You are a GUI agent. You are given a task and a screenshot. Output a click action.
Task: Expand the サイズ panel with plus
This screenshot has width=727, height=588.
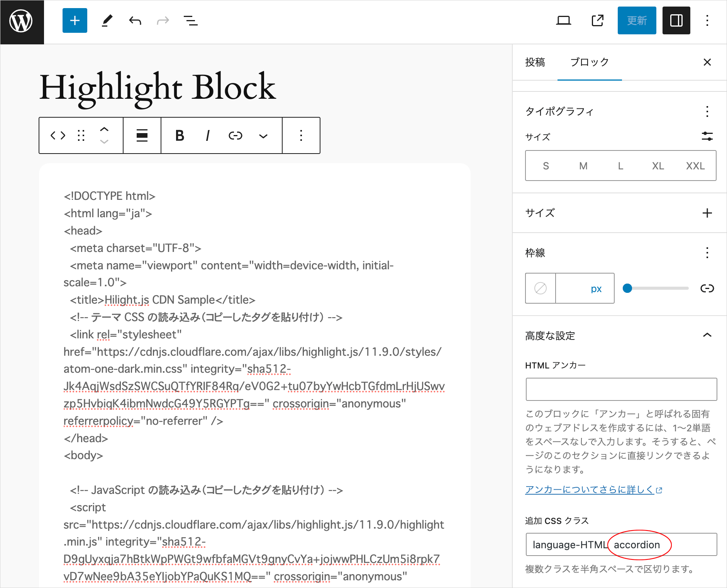click(707, 213)
